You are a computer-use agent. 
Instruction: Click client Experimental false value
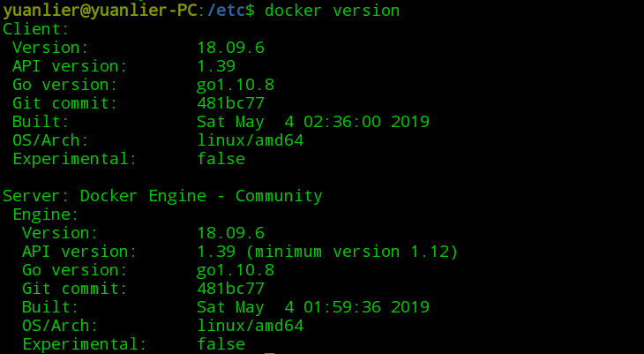221,159
